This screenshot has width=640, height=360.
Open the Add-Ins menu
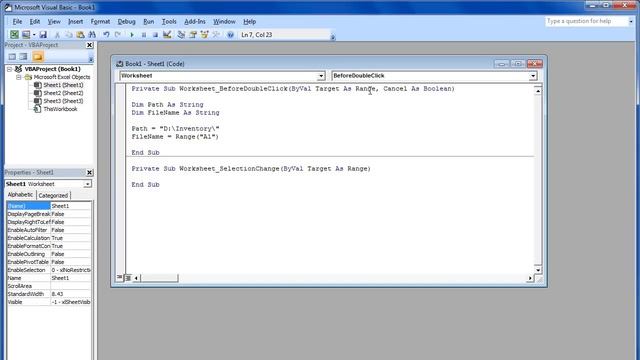[x=195, y=22]
